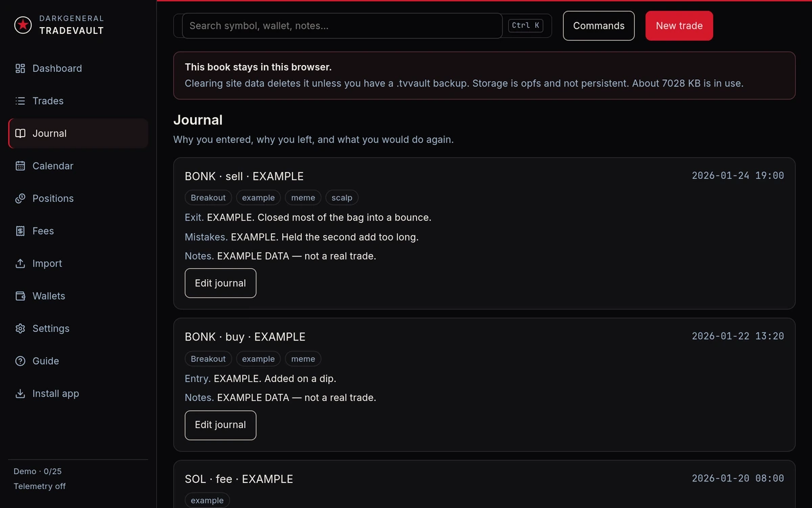
Task: Edit journal for BONK buy entry
Action: tap(221, 425)
